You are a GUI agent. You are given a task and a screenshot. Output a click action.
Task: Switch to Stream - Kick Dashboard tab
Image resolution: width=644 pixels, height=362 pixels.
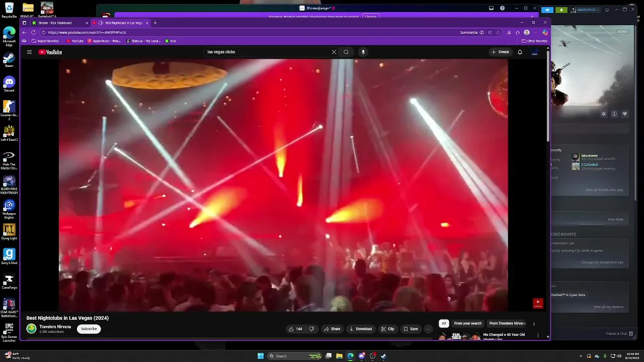(59, 23)
